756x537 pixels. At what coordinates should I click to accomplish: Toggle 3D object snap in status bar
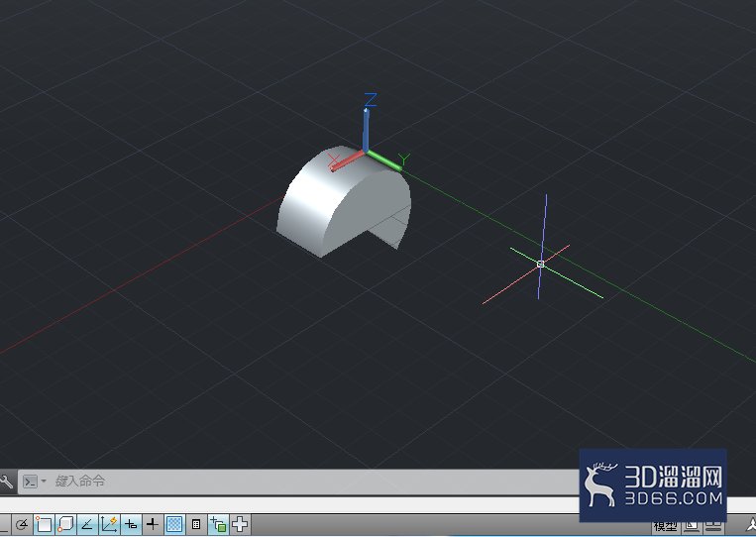coord(65,524)
